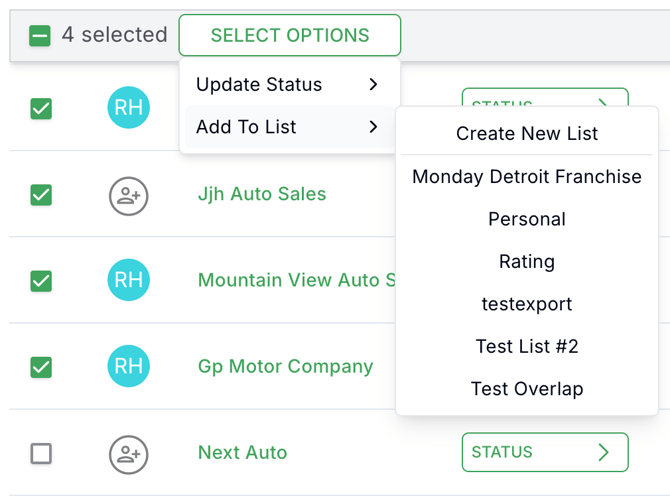Open the Select Options dropdown
This screenshot has width=670, height=500.
289,35
